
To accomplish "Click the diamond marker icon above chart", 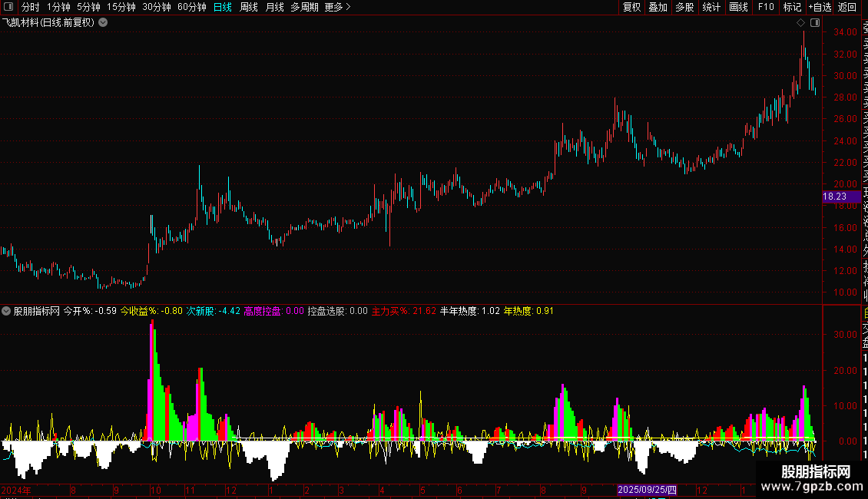I will (x=800, y=23).
